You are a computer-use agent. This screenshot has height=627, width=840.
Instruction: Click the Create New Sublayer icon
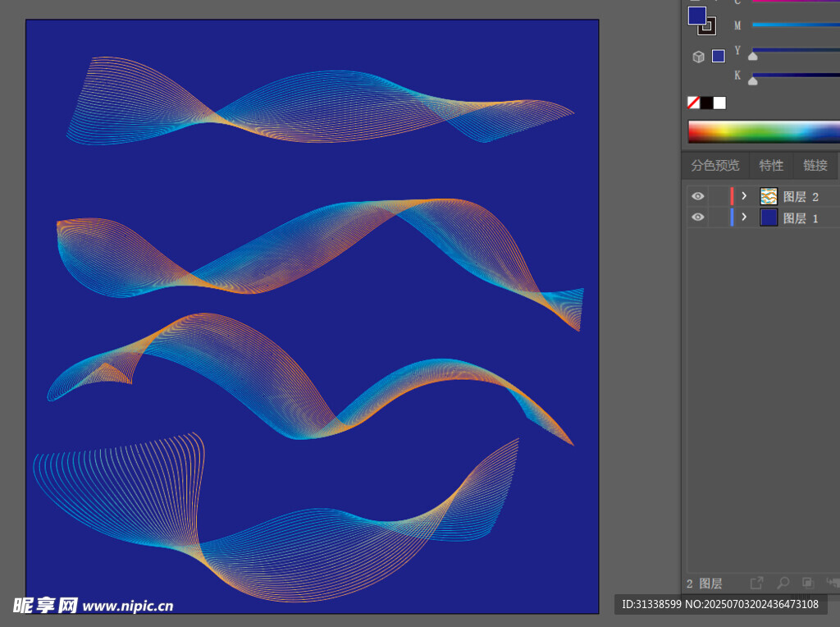[x=833, y=583]
